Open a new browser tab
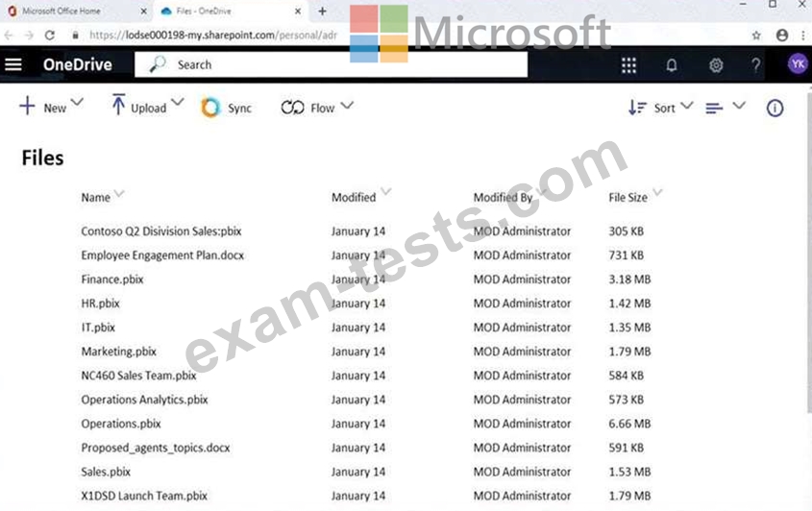The height and width of the screenshot is (511, 812). coord(322,11)
